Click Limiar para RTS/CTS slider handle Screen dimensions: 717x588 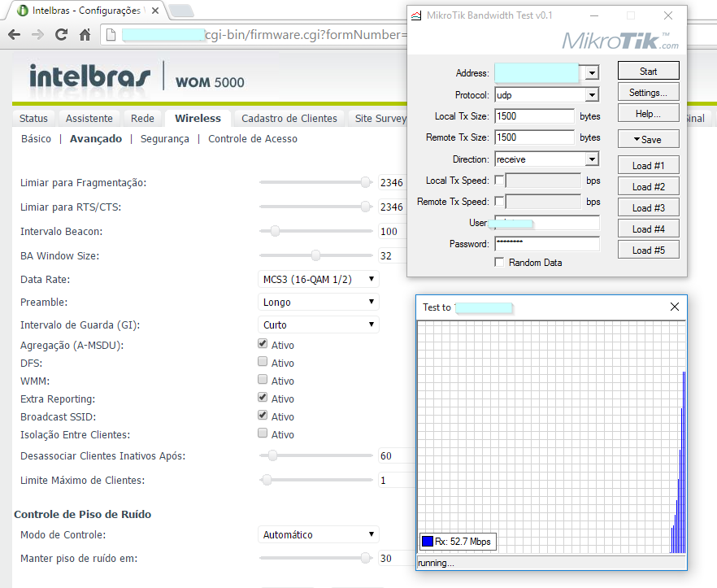[x=365, y=207]
